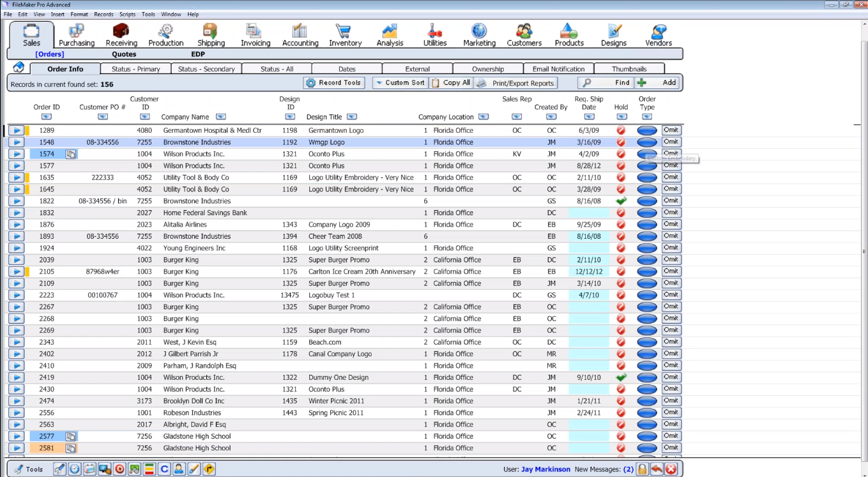Image resolution: width=868 pixels, height=477 pixels.
Task: Switch to the Dates tab
Action: [347, 68]
